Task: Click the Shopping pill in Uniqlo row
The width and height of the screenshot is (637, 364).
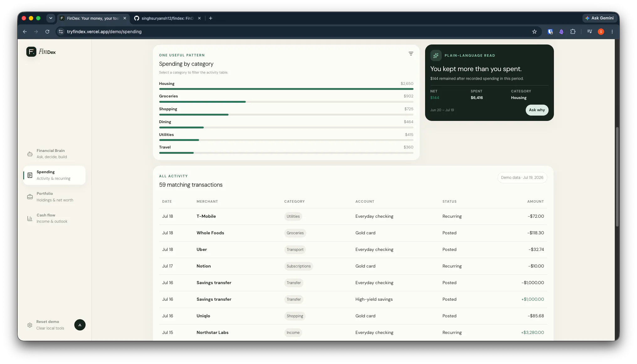Action: pyautogui.click(x=295, y=316)
